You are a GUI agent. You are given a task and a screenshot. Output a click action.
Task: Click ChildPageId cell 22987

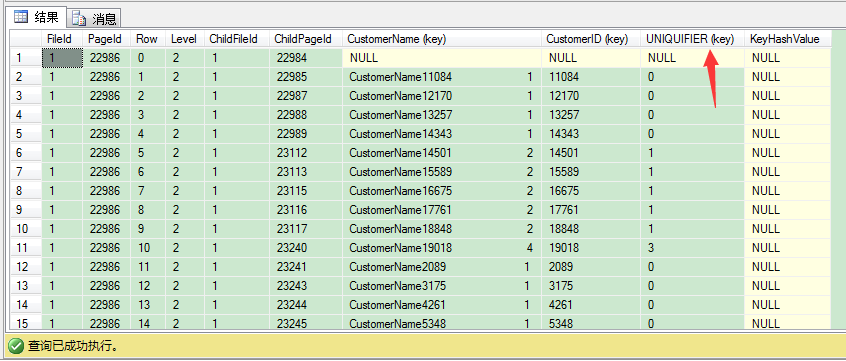click(306, 96)
